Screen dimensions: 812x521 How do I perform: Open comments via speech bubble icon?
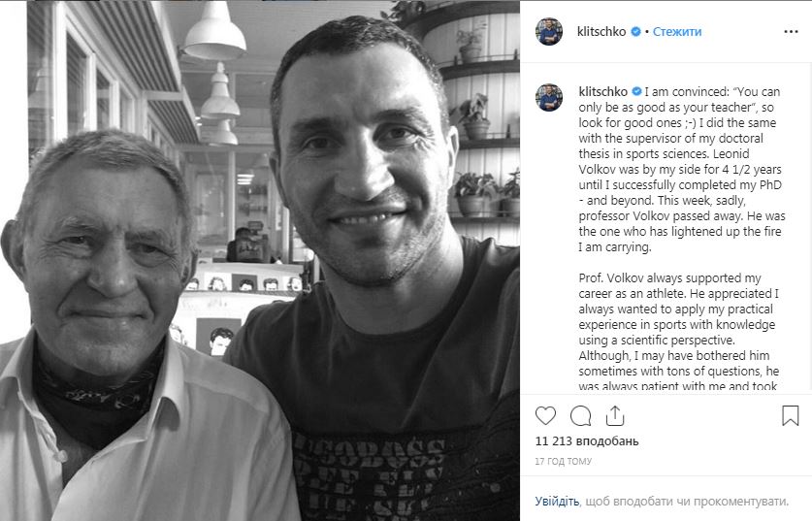point(580,415)
